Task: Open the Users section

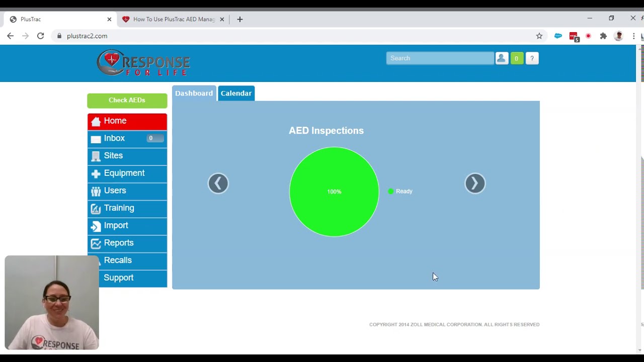Action: [127, 191]
